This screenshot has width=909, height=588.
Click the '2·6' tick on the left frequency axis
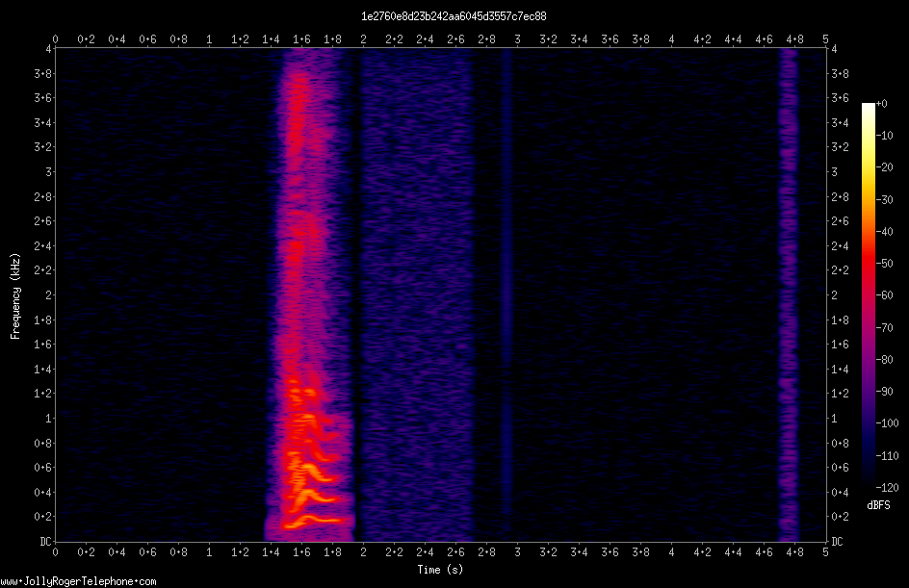click(42, 221)
